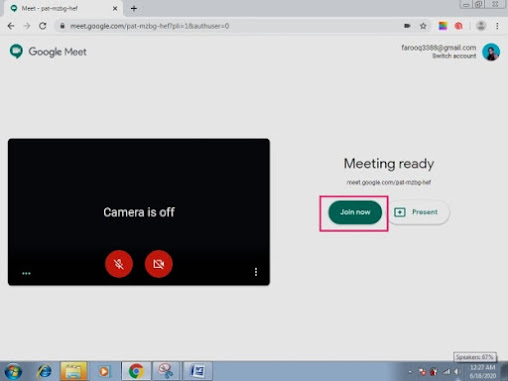This screenshot has width=508, height=381.
Task: Open the Chrome profile icon
Action: click(481, 26)
